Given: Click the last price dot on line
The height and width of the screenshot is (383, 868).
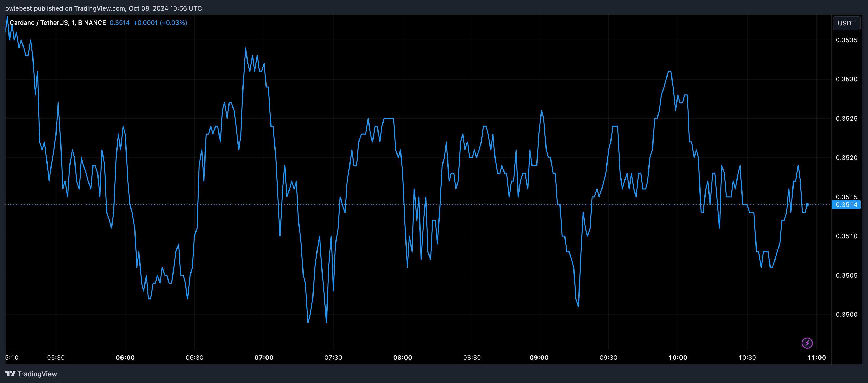Looking at the screenshot, I should pos(807,204).
